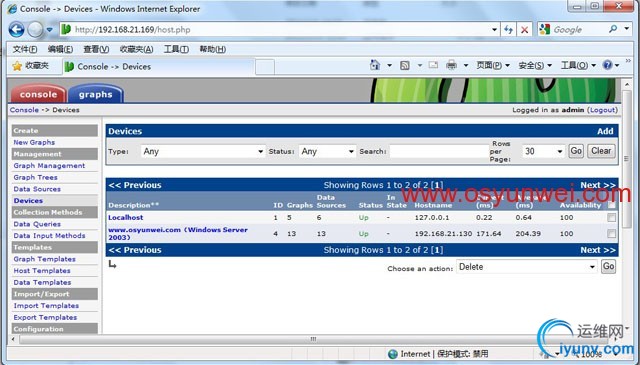Check the www.osyunwei.com row checkbox
Image resolution: width=640 pixels, height=365 pixels.
pos(611,234)
